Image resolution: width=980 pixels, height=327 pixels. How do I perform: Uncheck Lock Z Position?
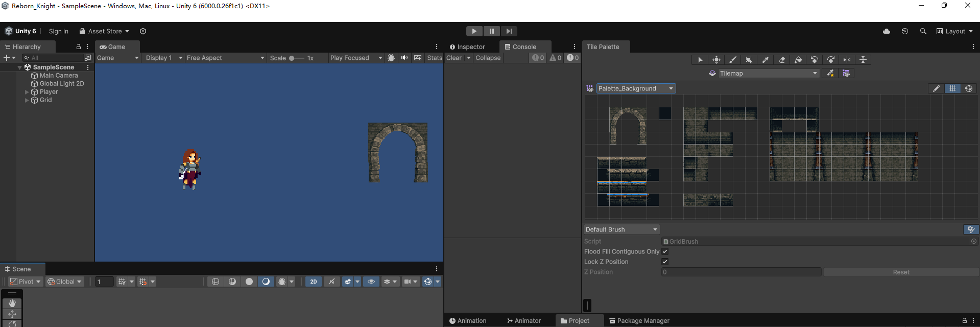(x=665, y=262)
